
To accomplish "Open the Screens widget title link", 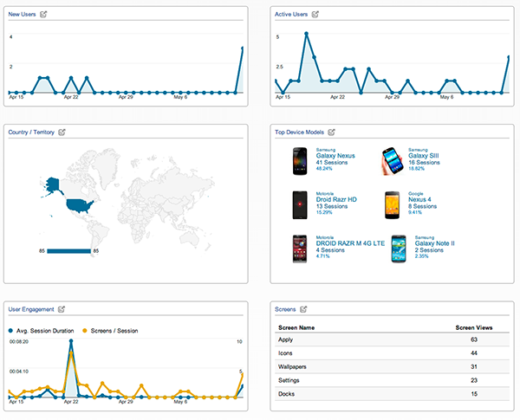I will point(285,309).
